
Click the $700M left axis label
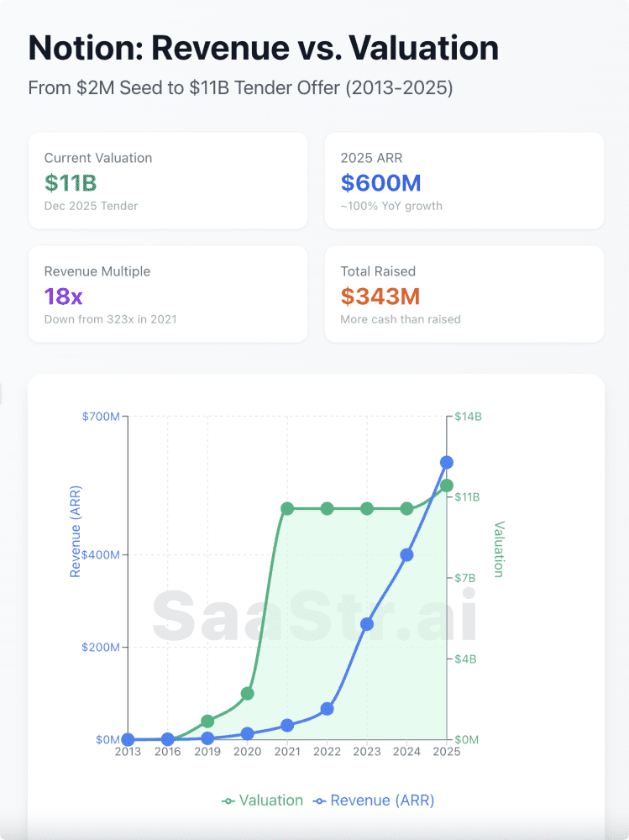click(101, 417)
